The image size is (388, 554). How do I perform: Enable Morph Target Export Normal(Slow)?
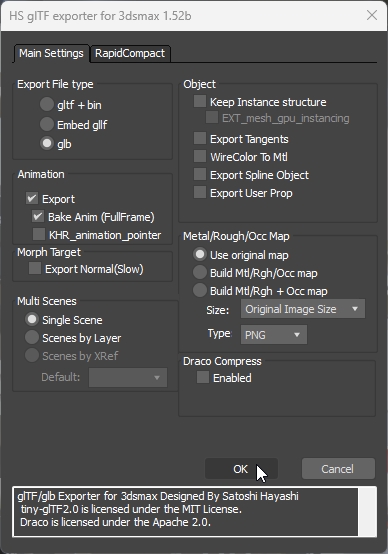pos(35,269)
